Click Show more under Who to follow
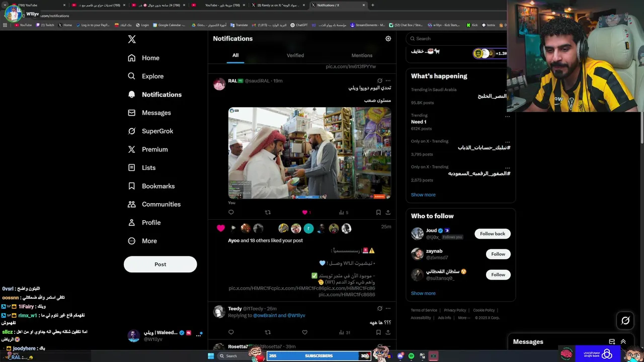This screenshot has width=644, height=362. pos(423,293)
